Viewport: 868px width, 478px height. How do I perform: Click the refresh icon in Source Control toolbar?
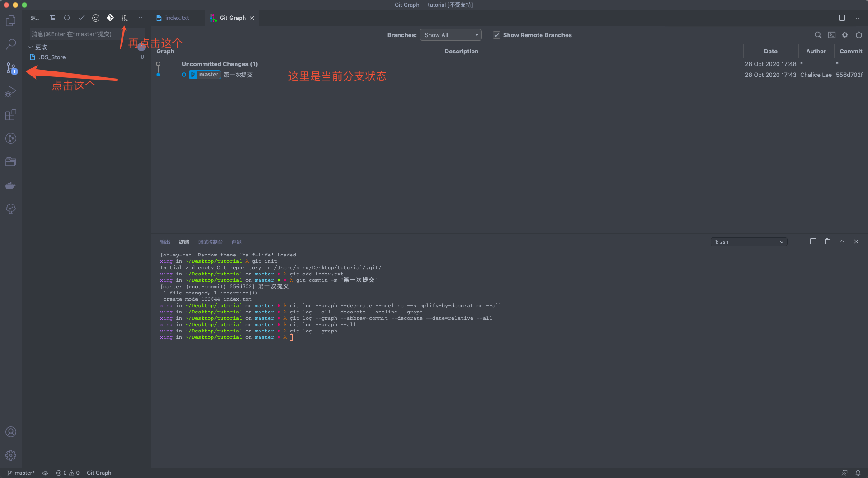tap(67, 18)
